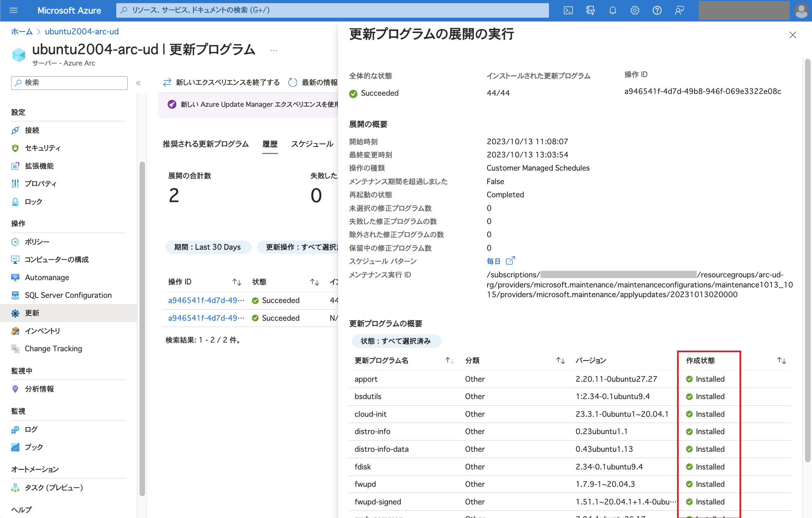Click the bsdutils update row name
Viewport: 812px width, 518px height.
[x=368, y=397]
